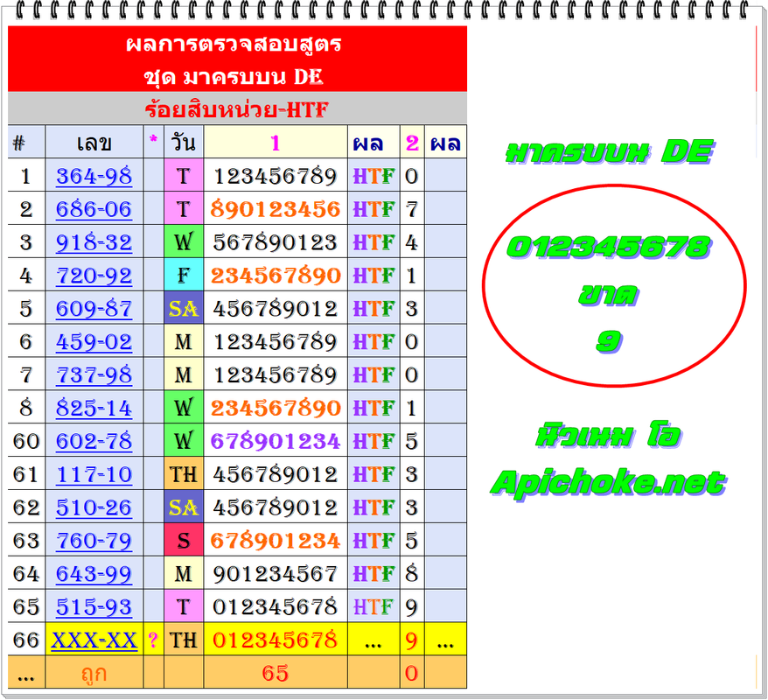Screen dimensions: 768x700
Task: Click the 4 value in row 3
Action: pyautogui.click(x=411, y=242)
